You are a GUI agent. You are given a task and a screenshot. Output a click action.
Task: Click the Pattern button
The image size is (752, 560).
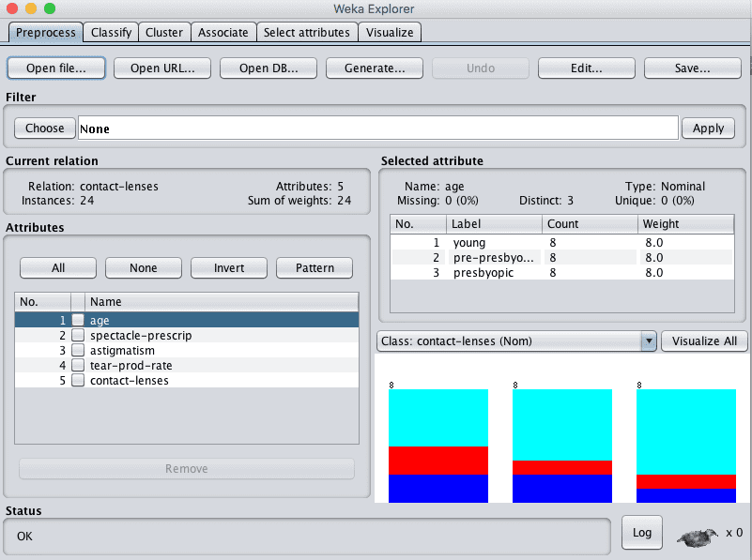315,267
